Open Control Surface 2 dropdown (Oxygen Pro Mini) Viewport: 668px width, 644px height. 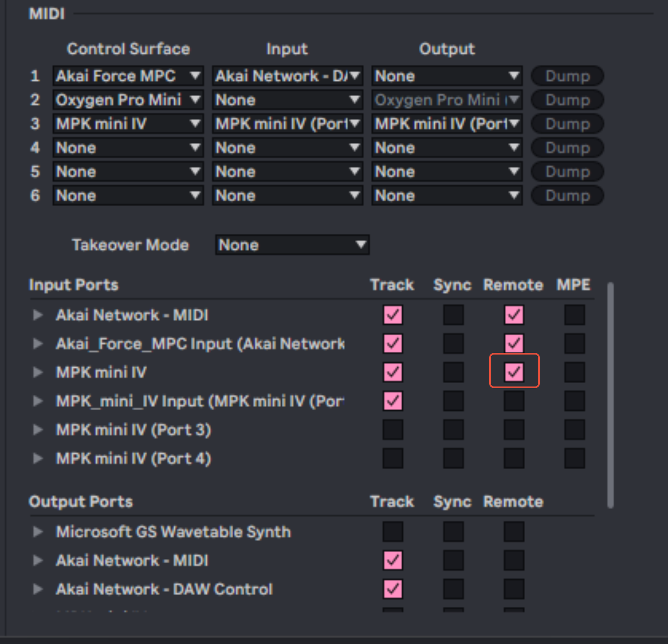tap(128, 100)
